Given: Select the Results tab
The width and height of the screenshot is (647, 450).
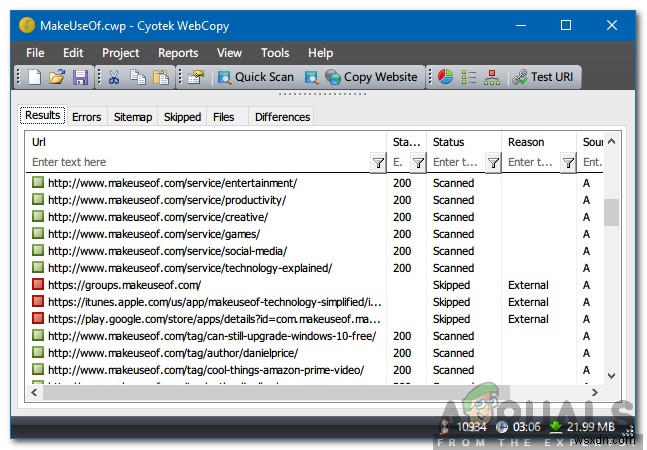Looking at the screenshot, I should coord(43,115).
